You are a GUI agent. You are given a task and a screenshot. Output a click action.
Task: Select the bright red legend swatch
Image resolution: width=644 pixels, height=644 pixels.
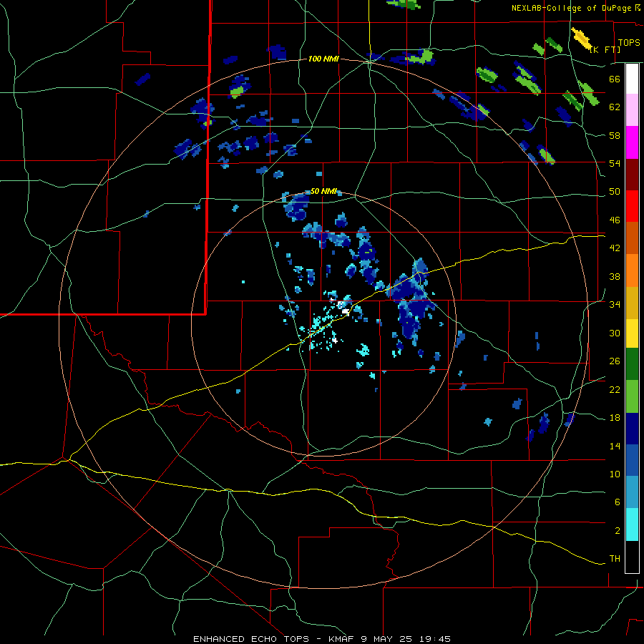[x=632, y=206]
